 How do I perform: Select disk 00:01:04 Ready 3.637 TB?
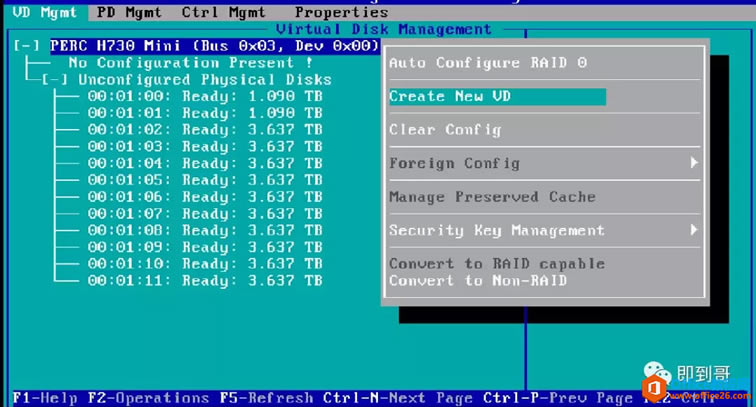click(x=205, y=163)
